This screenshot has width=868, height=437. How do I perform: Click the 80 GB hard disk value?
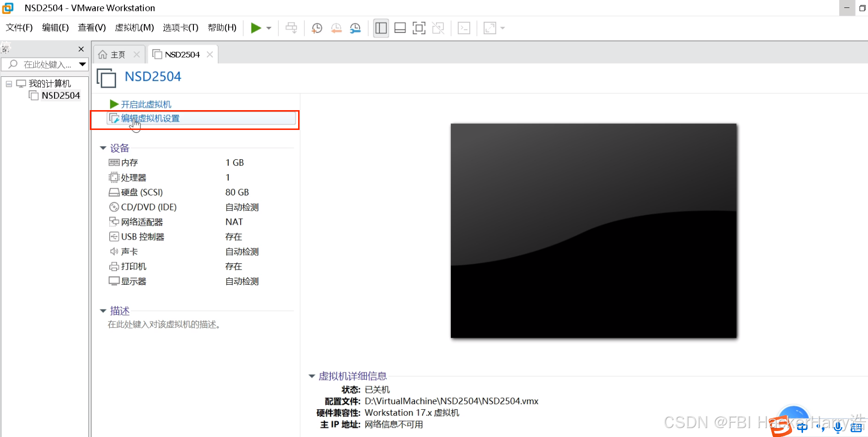click(x=237, y=192)
